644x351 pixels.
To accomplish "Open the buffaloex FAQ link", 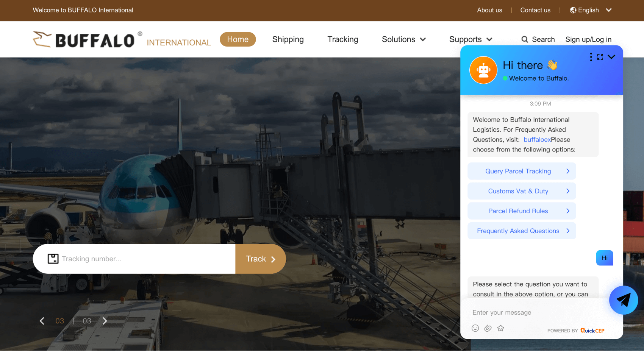I will pos(537,140).
